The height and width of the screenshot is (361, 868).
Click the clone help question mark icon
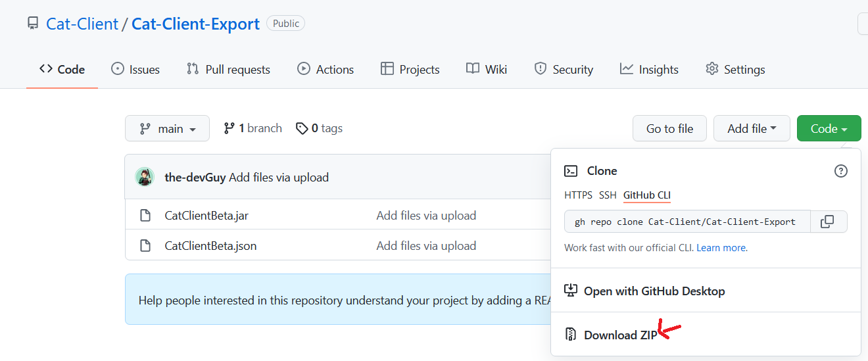point(840,171)
